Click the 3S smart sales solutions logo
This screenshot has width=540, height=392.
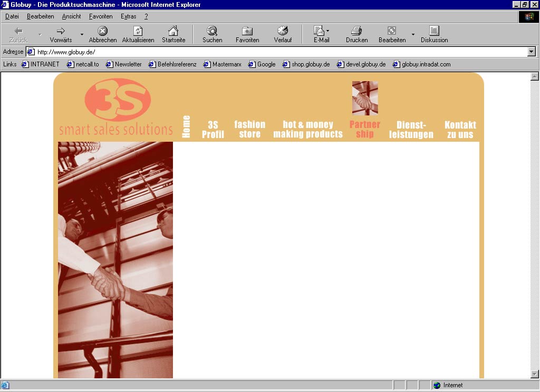point(116,107)
